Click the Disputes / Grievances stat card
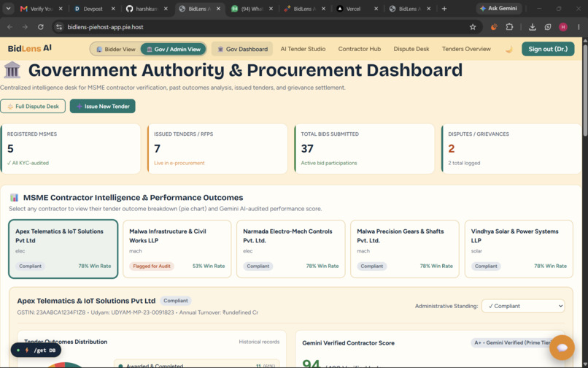The width and height of the screenshot is (588, 368). [511, 149]
